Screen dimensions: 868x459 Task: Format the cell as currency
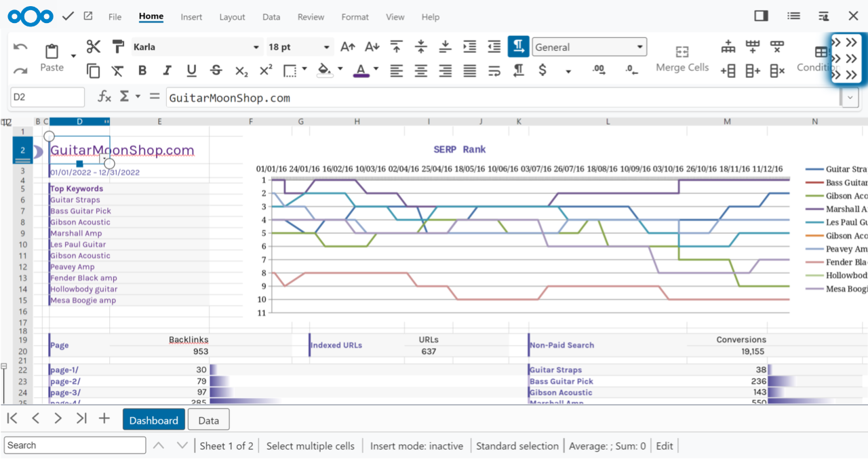542,71
